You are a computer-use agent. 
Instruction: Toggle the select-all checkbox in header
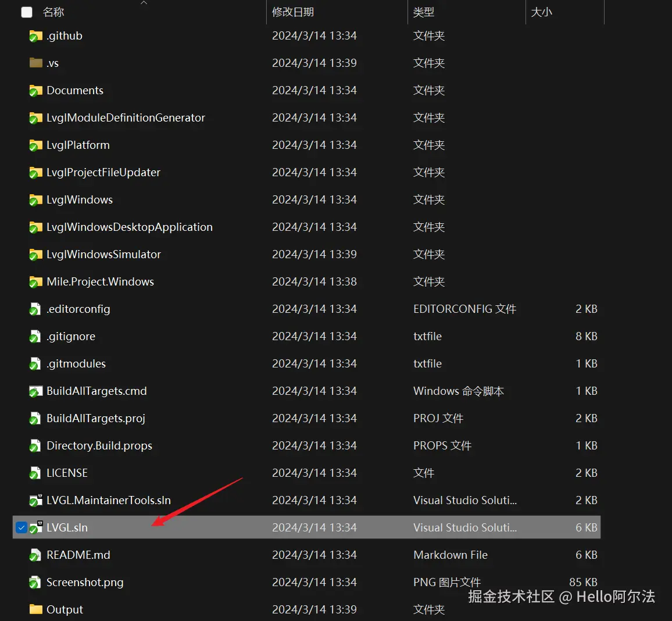click(27, 12)
